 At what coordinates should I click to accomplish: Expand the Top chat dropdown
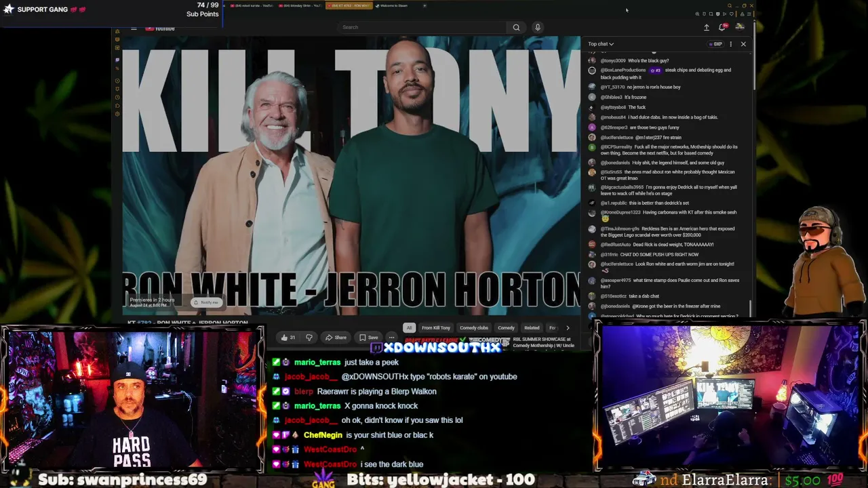601,44
